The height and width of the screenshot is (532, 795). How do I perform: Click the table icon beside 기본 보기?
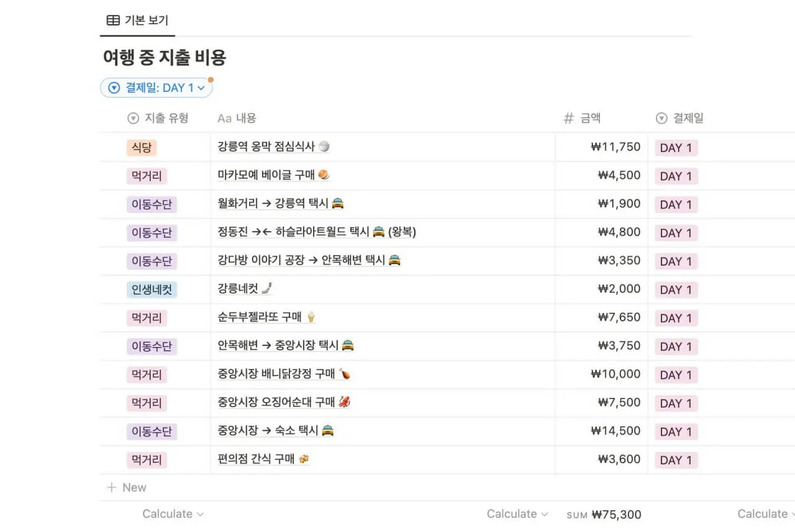coord(113,20)
